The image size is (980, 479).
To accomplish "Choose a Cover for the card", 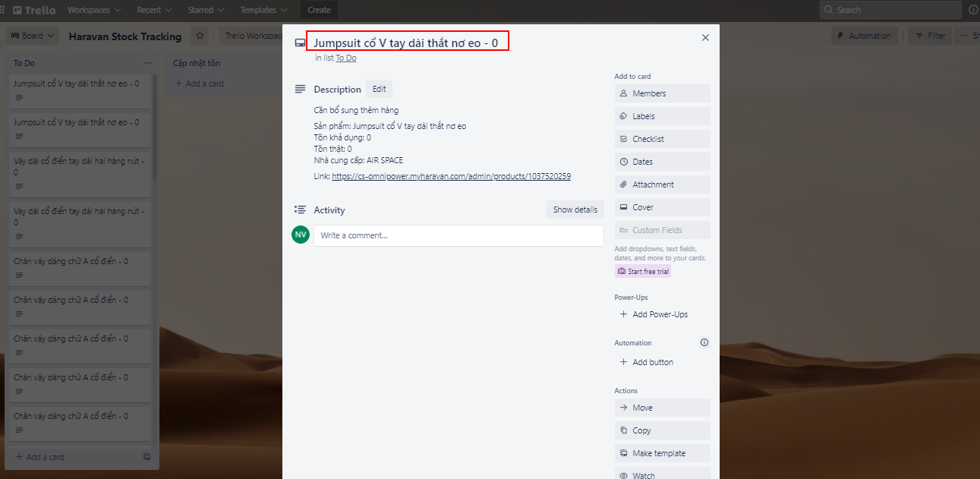I will (662, 207).
